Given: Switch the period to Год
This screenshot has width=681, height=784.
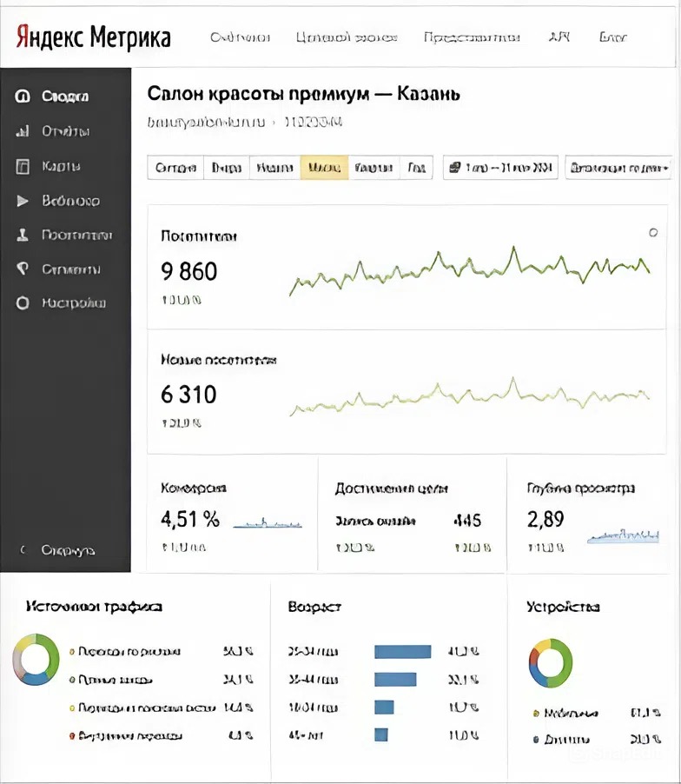Looking at the screenshot, I should 416,168.
